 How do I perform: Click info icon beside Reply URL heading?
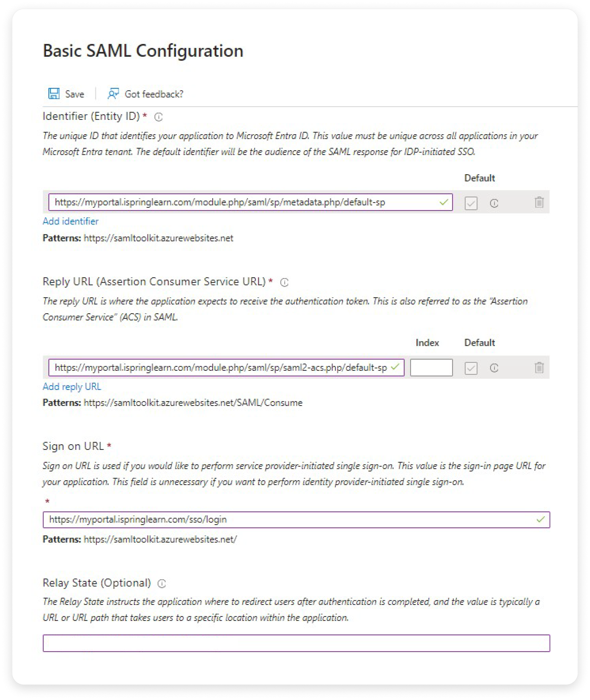284,282
